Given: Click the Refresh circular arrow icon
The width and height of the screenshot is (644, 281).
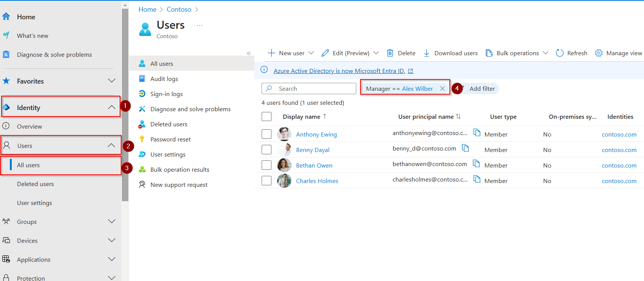Looking at the screenshot, I should tap(560, 53).
